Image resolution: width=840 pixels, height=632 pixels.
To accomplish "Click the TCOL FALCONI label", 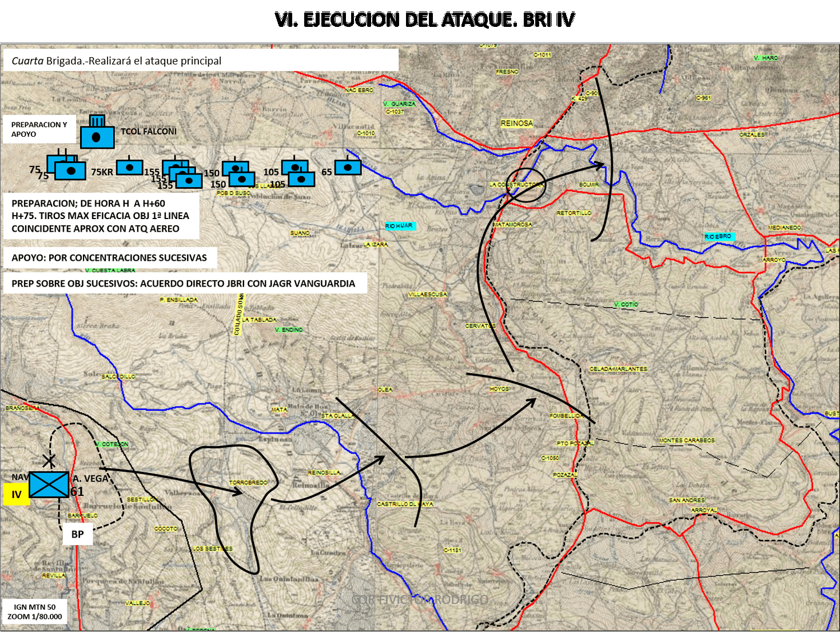I will 149,132.
